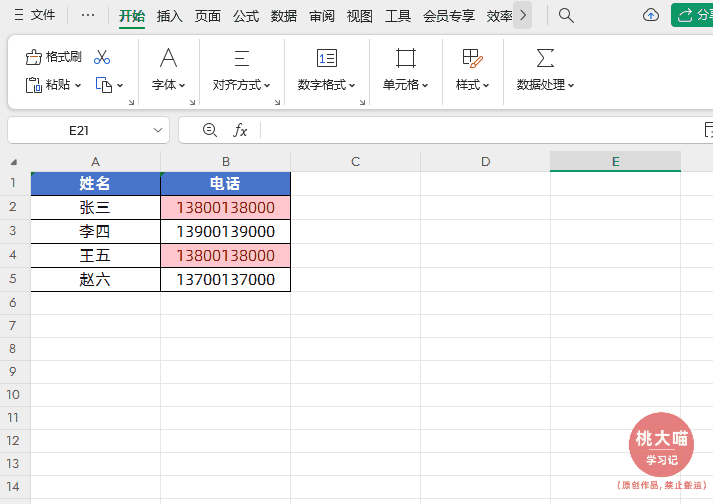Viewport: 713px width, 504px height.
Task: Open the three-dots quick access menu
Action: tap(88, 15)
